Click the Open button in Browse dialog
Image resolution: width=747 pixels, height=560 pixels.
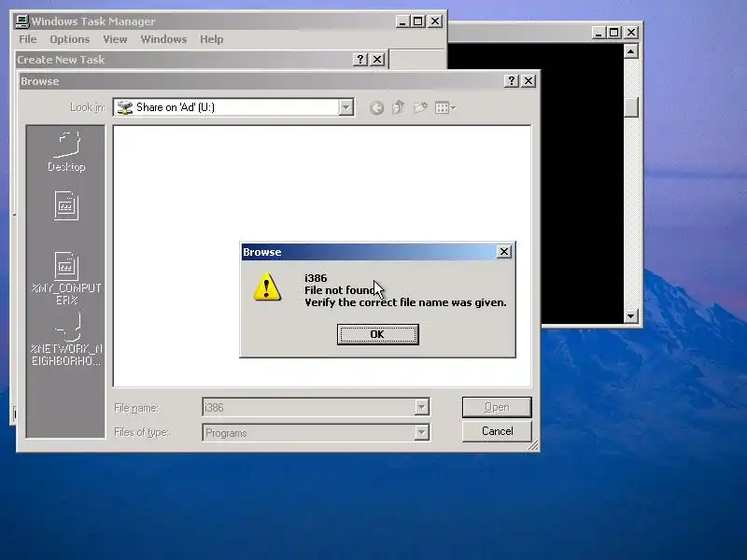pyautogui.click(x=497, y=407)
